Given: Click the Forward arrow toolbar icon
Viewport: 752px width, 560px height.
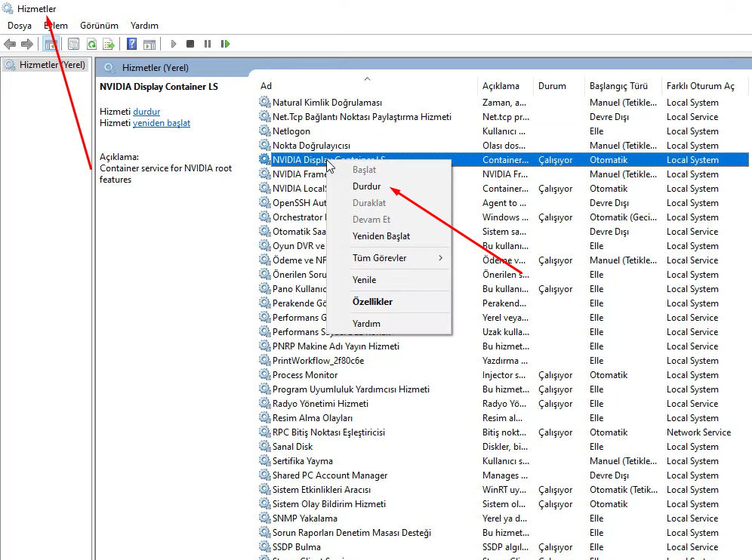Looking at the screenshot, I should pos(27,44).
